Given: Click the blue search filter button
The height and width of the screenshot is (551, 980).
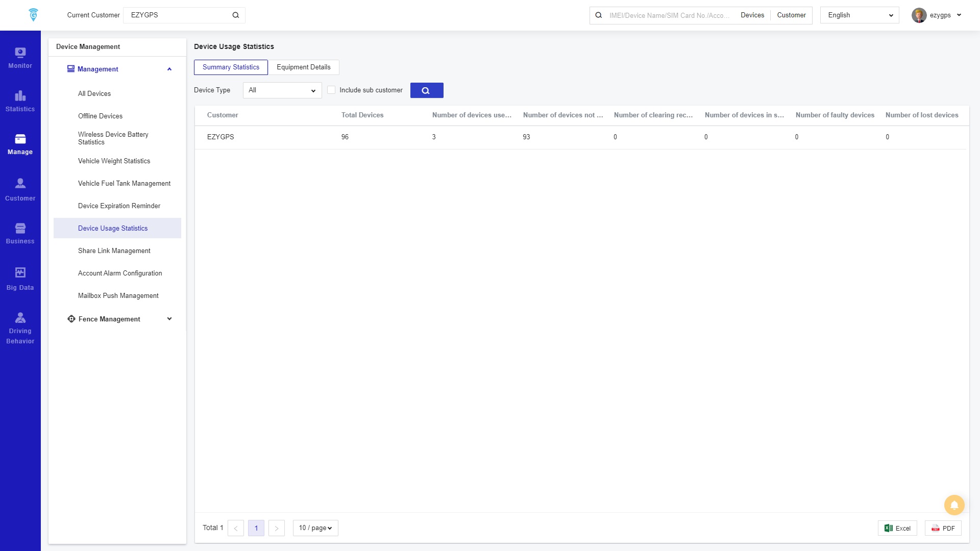Looking at the screenshot, I should 426,90.
